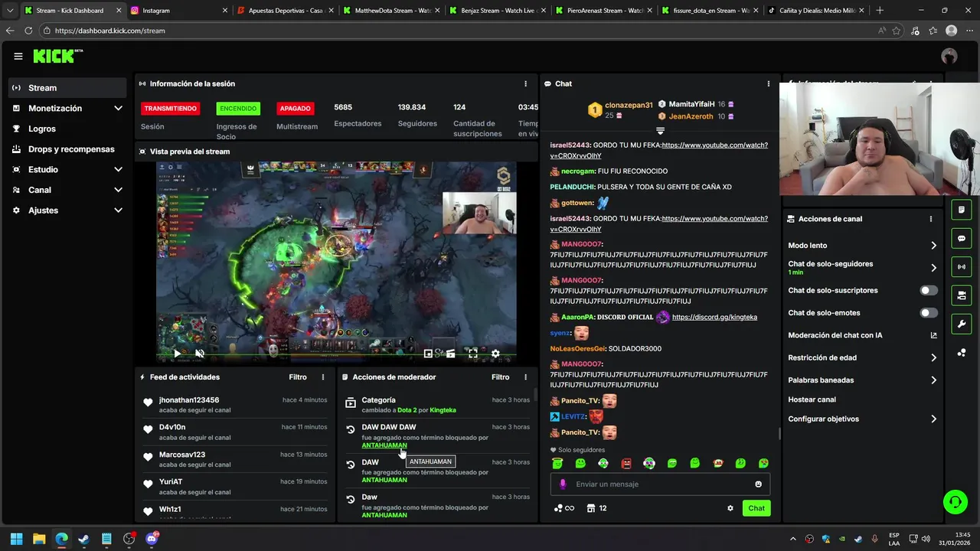
Task: Toggle Chat de solo-emotes switch
Action: pos(929,313)
